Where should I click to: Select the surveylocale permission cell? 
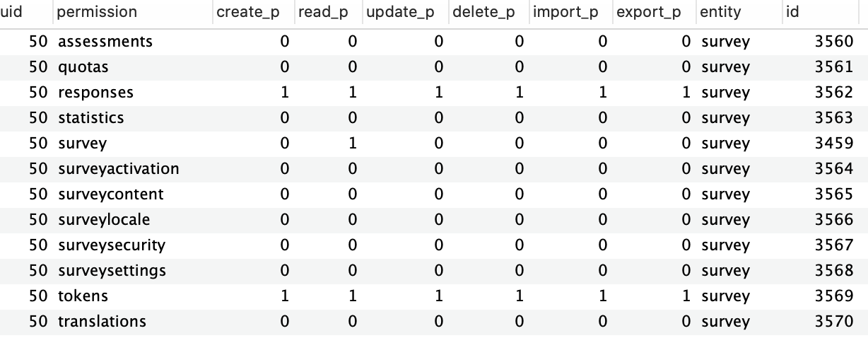pyautogui.click(x=105, y=220)
